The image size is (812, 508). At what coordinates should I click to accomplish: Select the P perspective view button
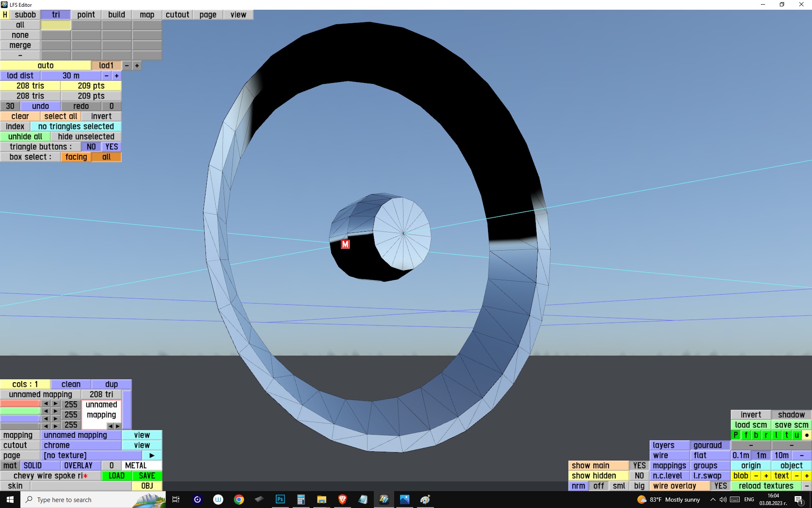(736, 435)
